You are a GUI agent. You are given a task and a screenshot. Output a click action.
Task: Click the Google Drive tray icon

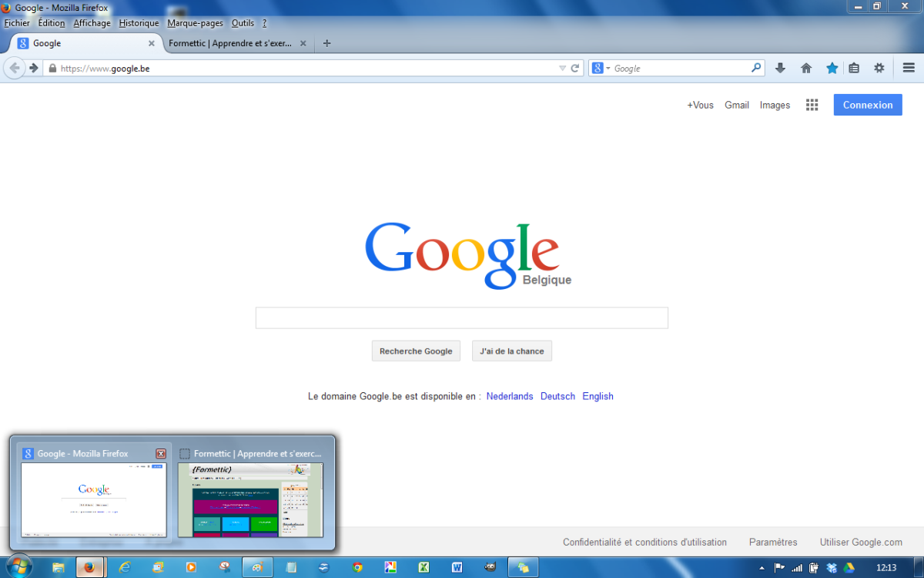tap(849, 568)
